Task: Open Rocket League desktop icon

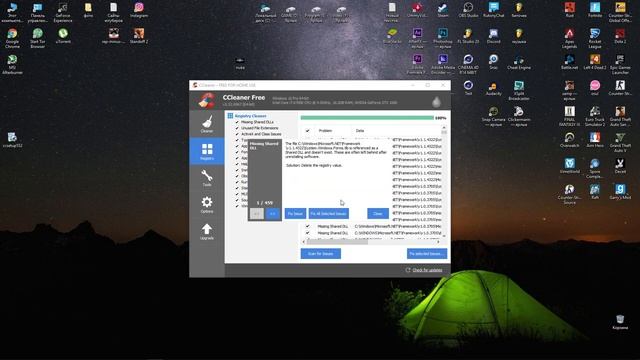Action: click(x=595, y=38)
